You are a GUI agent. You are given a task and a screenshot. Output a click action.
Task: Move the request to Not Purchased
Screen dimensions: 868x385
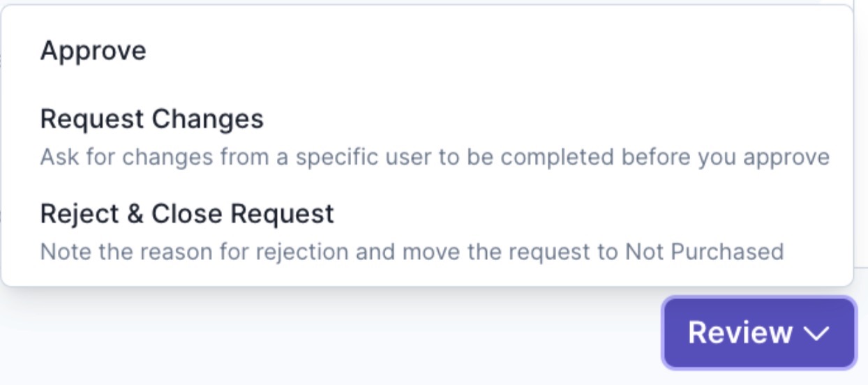click(x=427, y=232)
